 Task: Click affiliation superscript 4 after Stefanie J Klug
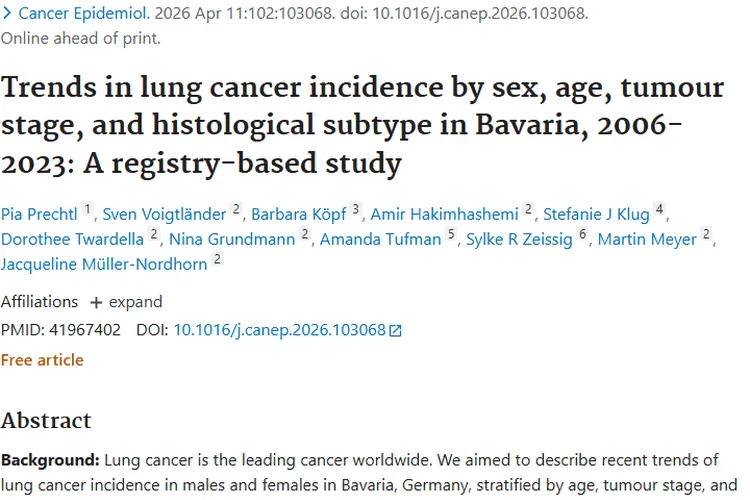click(x=659, y=209)
